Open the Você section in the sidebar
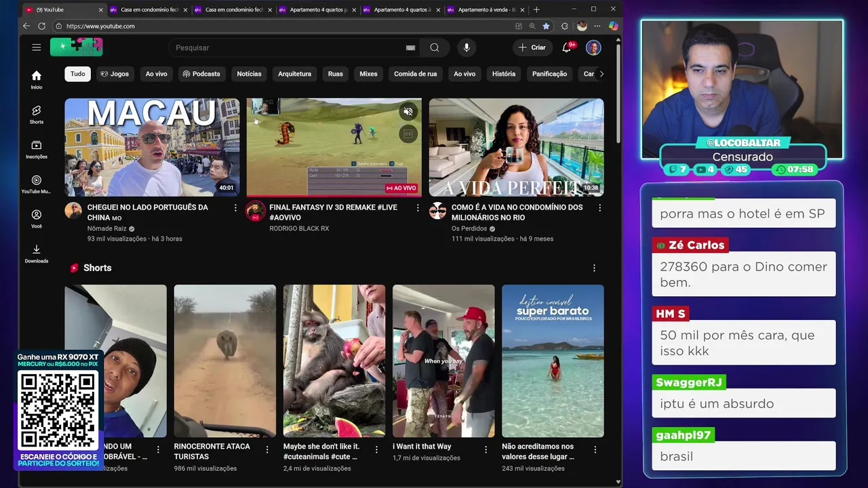 (x=37, y=218)
